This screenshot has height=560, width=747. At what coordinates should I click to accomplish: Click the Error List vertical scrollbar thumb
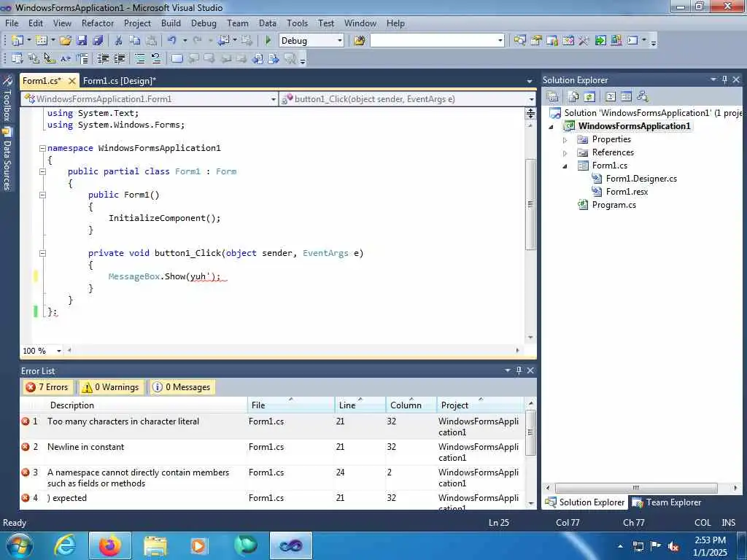click(530, 432)
